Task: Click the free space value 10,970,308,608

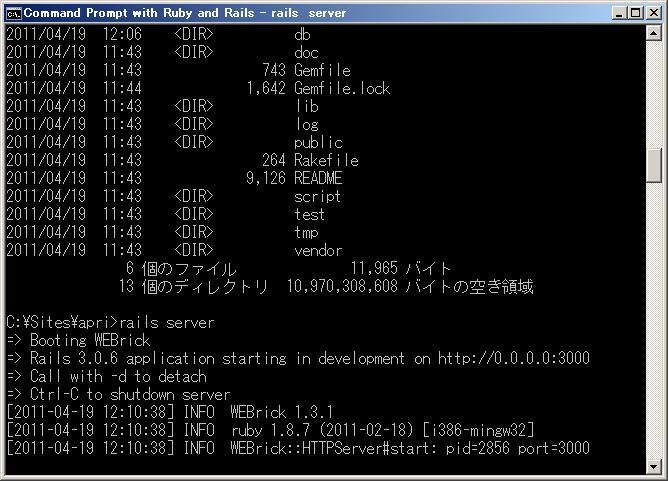Action: 342,286
